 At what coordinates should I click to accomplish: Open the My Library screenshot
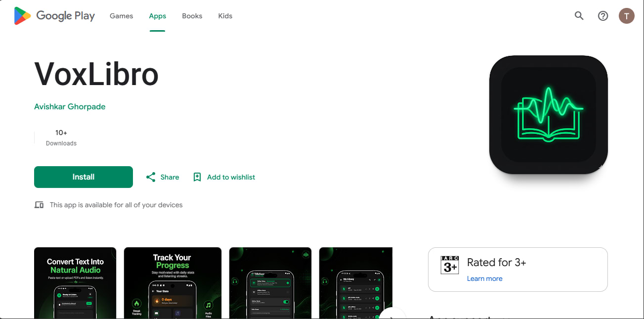[356, 283]
